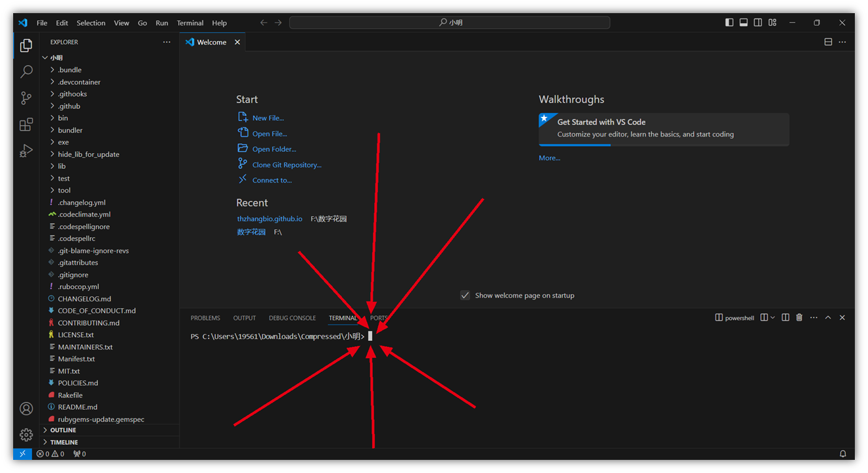Open the Terminal menu

pyautogui.click(x=190, y=22)
